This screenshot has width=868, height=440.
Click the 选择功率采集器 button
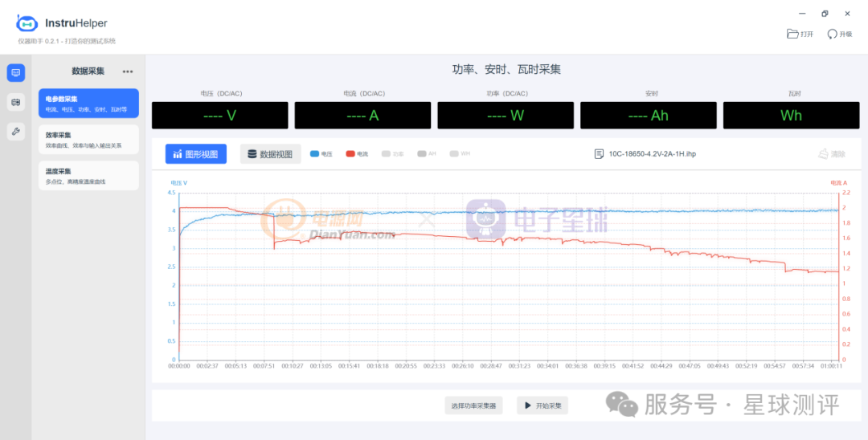click(473, 405)
